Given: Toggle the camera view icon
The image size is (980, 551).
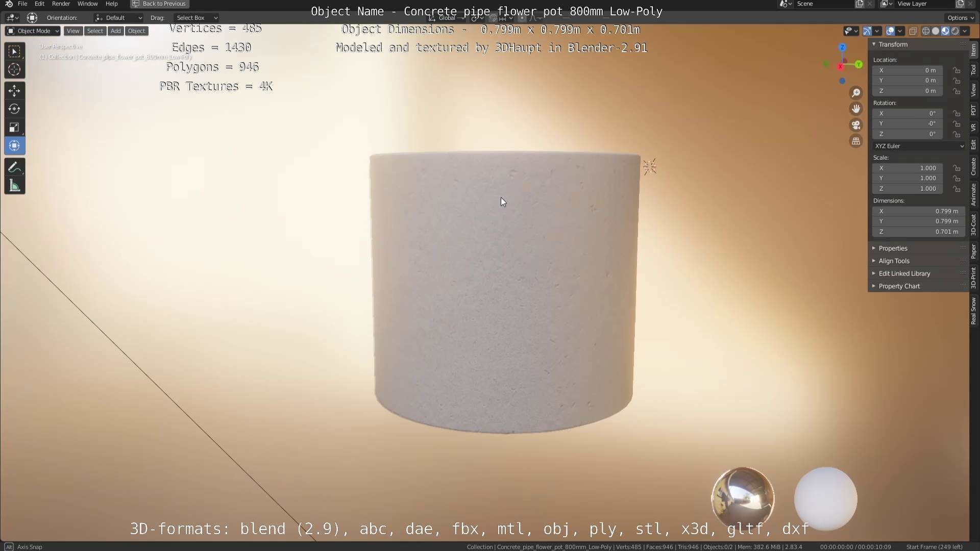Looking at the screenshot, I should [856, 125].
